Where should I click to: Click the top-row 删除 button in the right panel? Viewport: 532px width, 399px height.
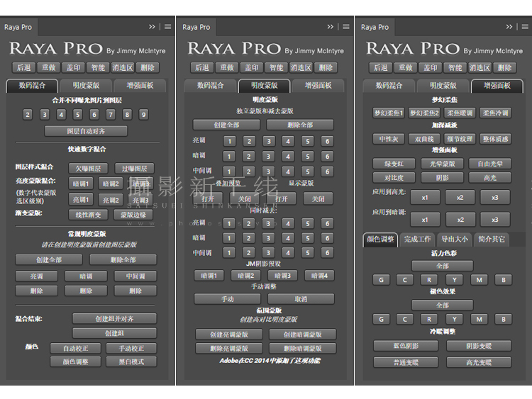pyautogui.click(x=504, y=67)
